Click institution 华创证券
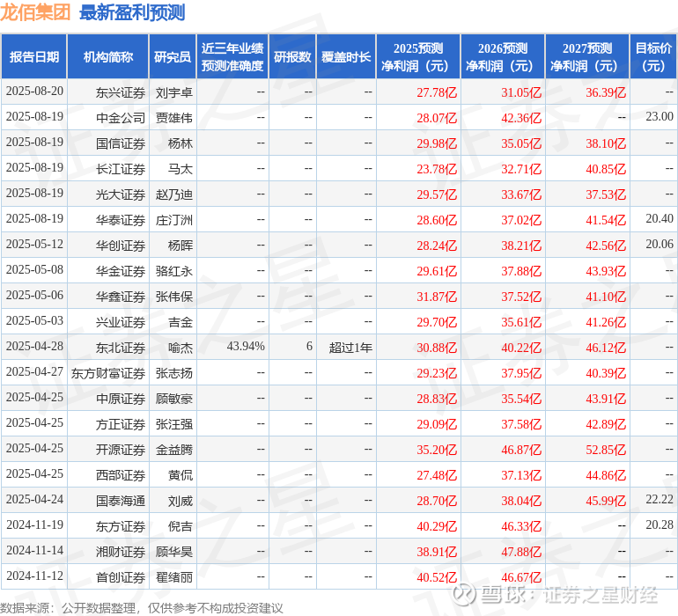 (x=121, y=246)
